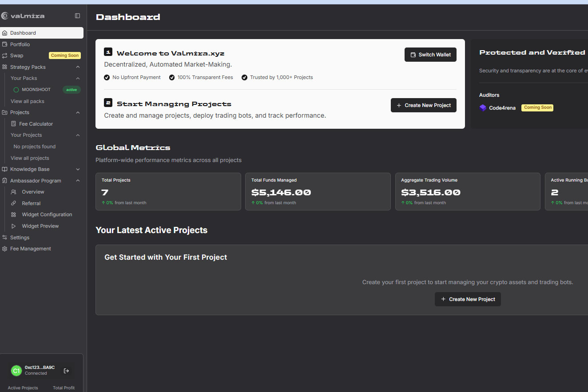Image resolution: width=588 pixels, height=392 pixels.
Task: Open the Portfolio section
Action: click(x=20, y=44)
